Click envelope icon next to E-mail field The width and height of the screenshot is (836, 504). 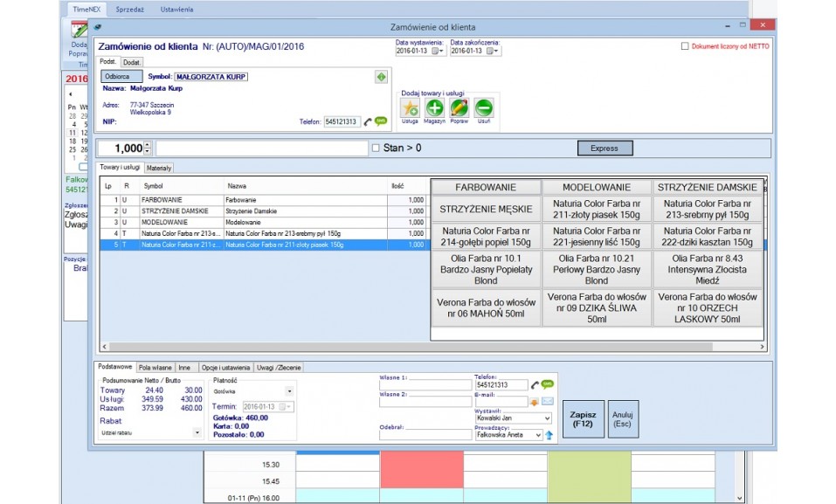click(x=548, y=402)
